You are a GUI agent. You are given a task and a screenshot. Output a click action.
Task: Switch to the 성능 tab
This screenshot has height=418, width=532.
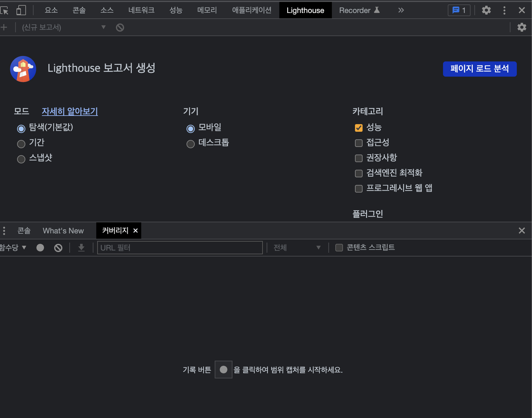pos(176,10)
